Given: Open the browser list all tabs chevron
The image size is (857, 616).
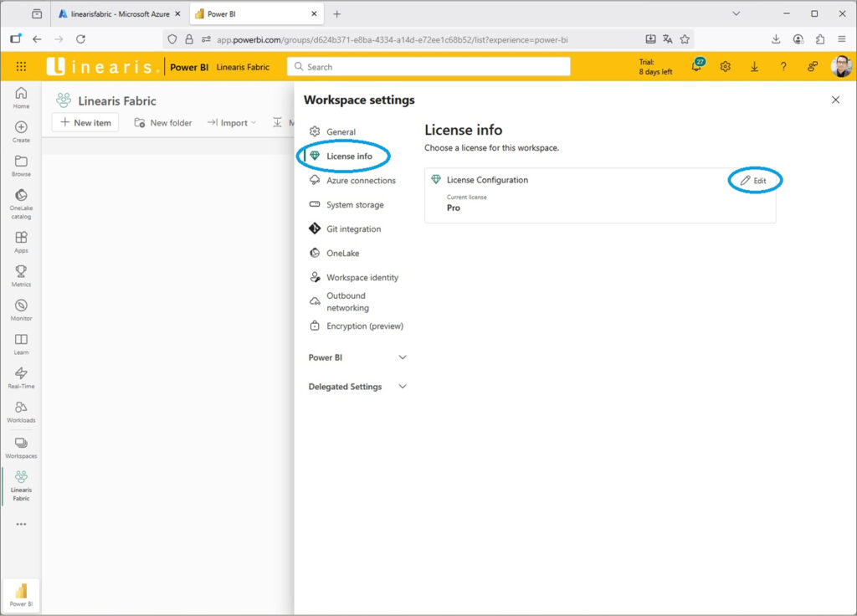Looking at the screenshot, I should click(x=736, y=13).
